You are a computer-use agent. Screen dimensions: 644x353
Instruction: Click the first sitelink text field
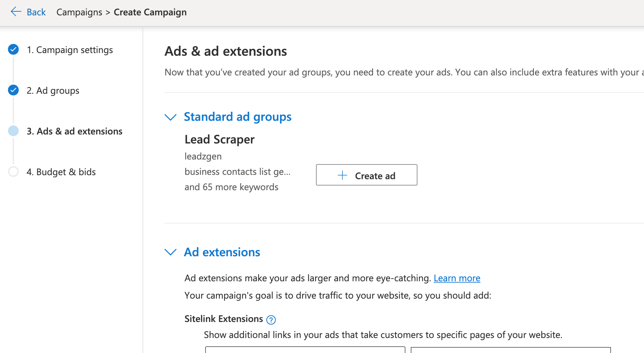[305, 351]
